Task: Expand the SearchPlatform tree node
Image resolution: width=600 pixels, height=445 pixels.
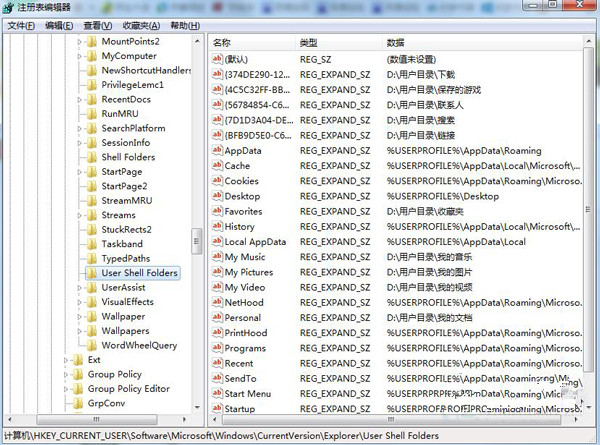Action: pyautogui.click(x=80, y=129)
